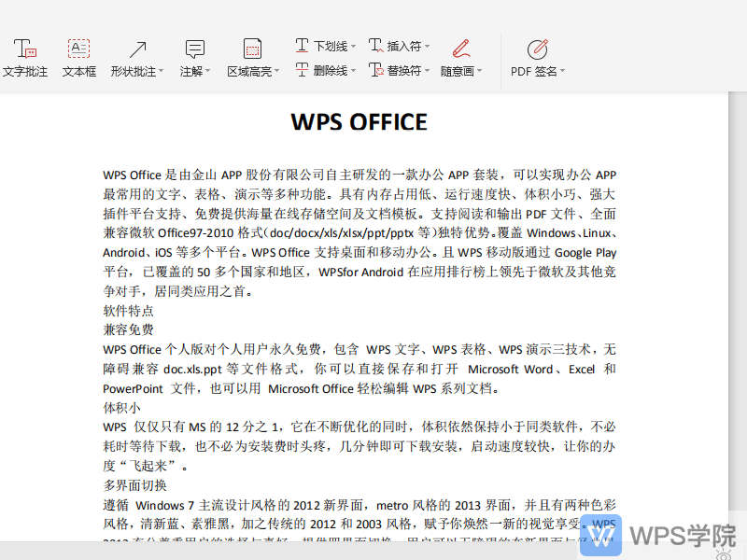The height and width of the screenshot is (560, 747).
Task: Select the 替换符 replace marker tool
Action: (399, 70)
